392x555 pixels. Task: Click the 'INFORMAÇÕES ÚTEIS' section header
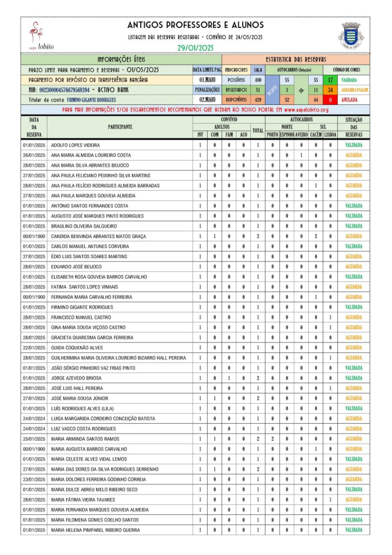[121, 59]
